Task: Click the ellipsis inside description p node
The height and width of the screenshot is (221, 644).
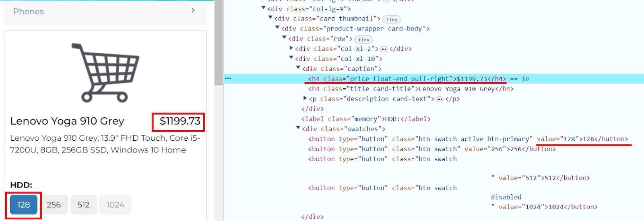Action: (x=440, y=99)
